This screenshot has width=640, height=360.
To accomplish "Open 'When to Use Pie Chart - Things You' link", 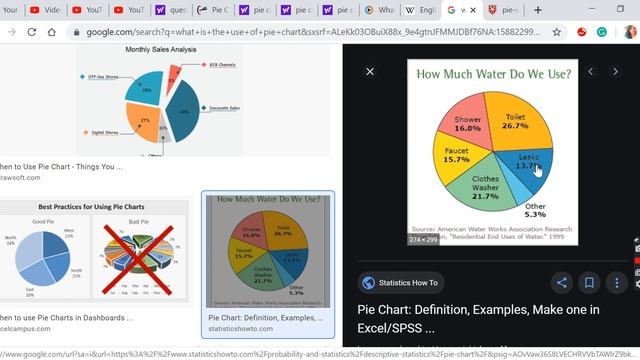I will click(61, 167).
